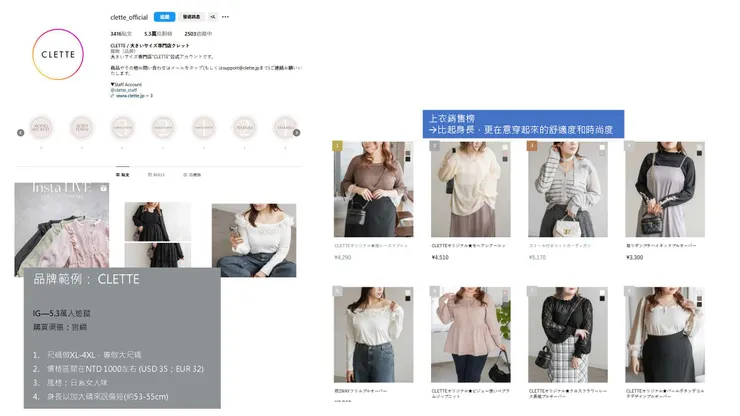
Task: Select black color swatch on rank 4 product
Action: (699, 153)
